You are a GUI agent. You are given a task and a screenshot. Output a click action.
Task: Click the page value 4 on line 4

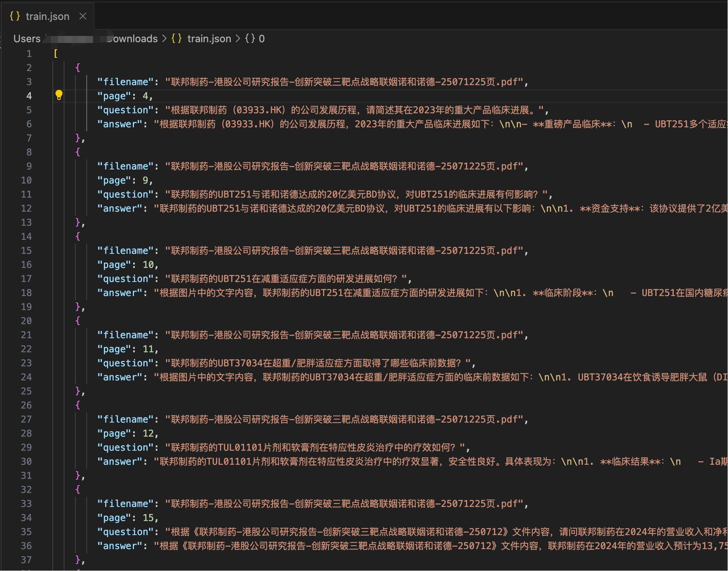coord(145,96)
